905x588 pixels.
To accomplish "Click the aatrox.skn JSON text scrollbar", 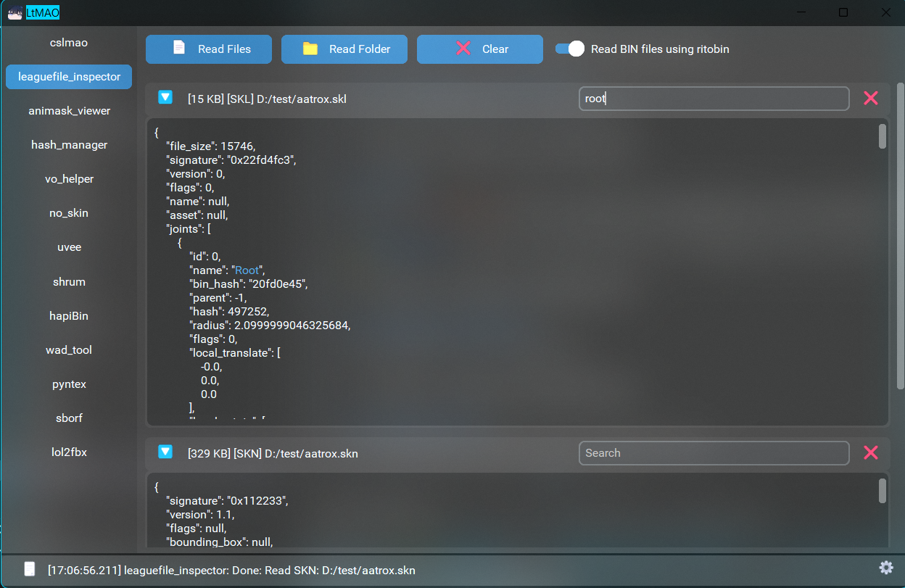I will (x=883, y=490).
